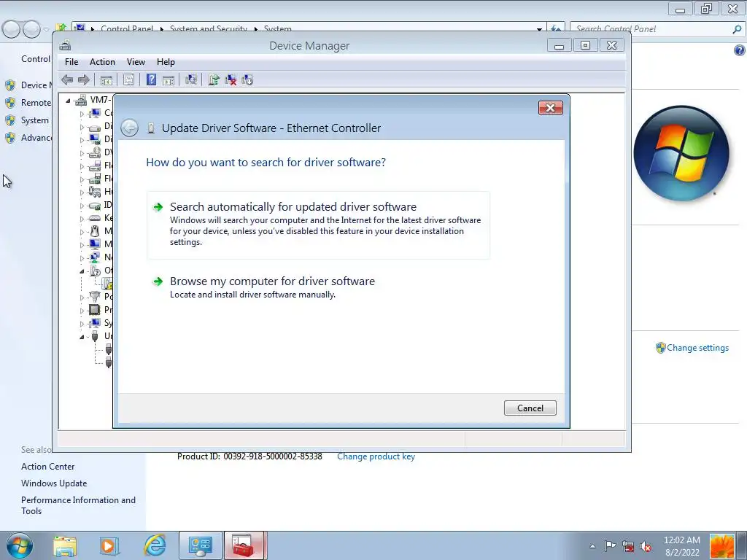Open Action Center link in Control Panel
The image size is (747, 560).
point(47,467)
